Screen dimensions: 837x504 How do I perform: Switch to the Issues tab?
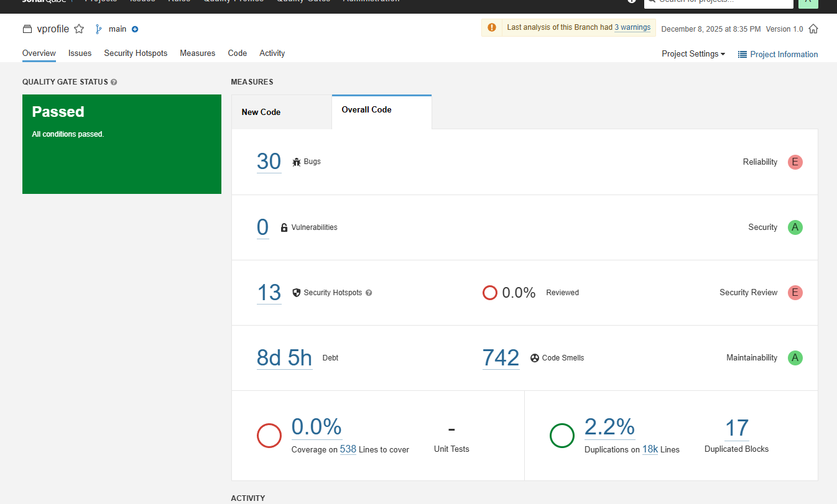pyautogui.click(x=80, y=53)
